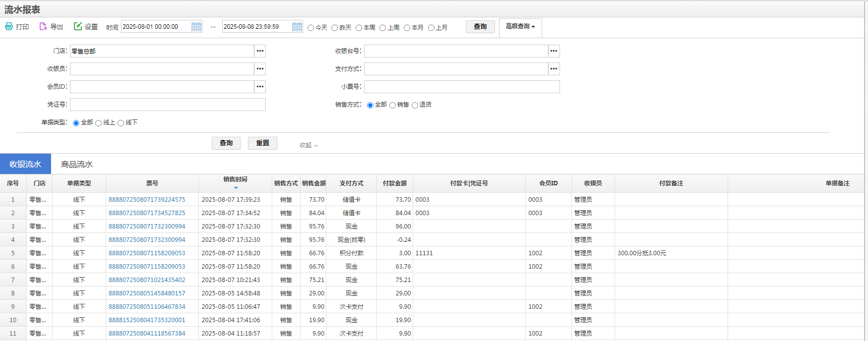Open the 收银员 cashier lookup ellipsis button
This screenshot has width=868, height=341.
[260, 69]
